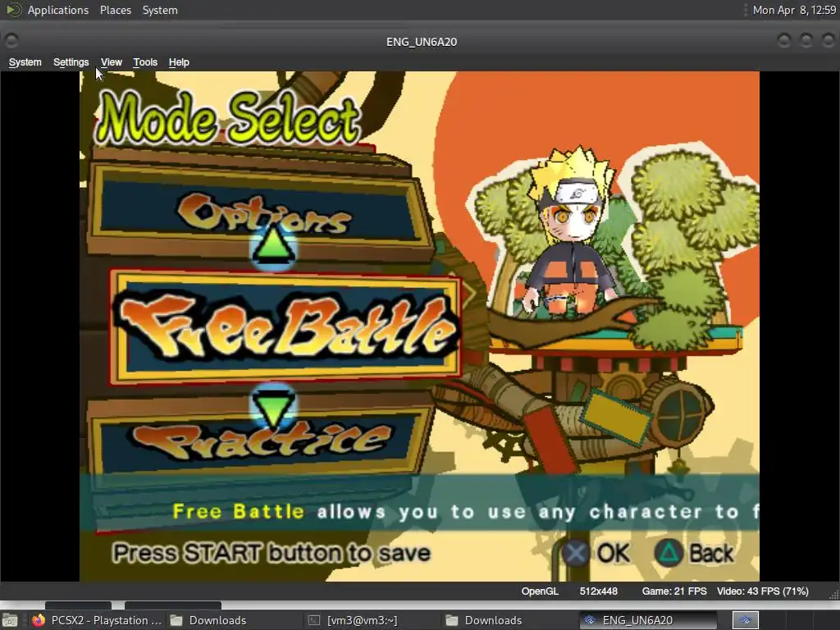Open the Tools menu
This screenshot has width=840, height=630.
(145, 62)
